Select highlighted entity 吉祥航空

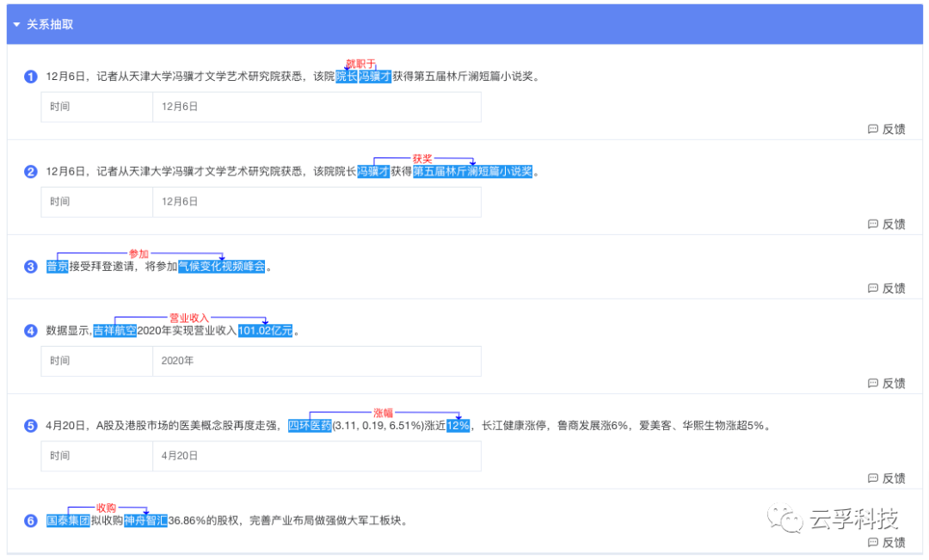click(115, 330)
